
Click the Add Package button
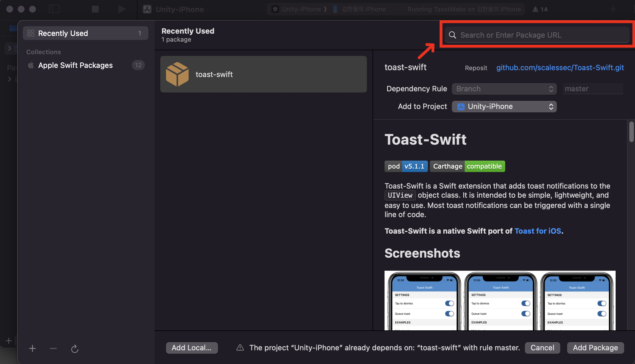point(595,348)
